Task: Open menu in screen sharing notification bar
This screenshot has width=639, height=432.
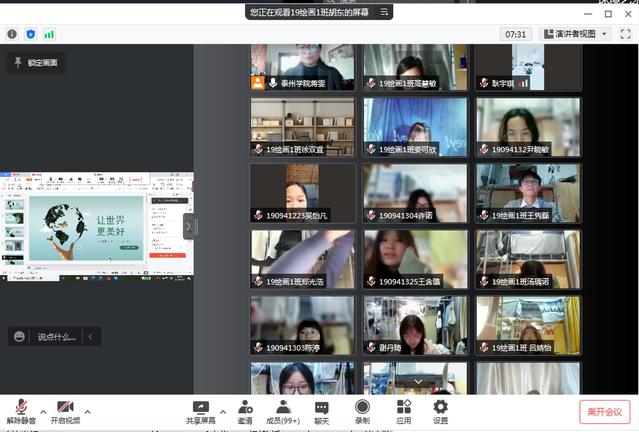Action: coord(385,13)
